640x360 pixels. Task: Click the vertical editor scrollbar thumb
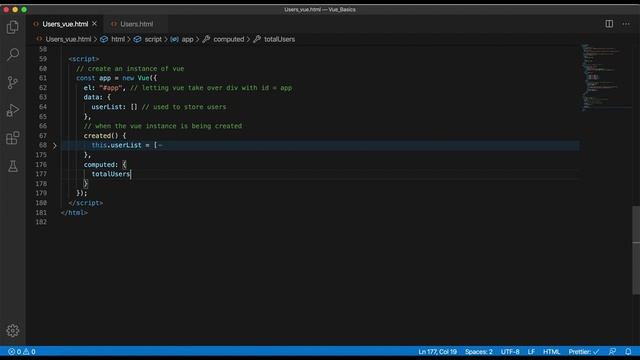point(636,250)
